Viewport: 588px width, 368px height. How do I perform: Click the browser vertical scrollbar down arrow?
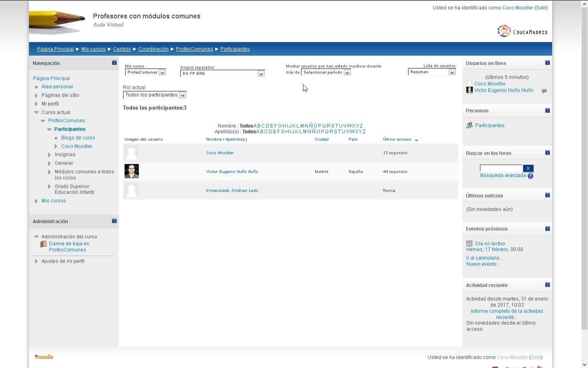tap(585, 364)
